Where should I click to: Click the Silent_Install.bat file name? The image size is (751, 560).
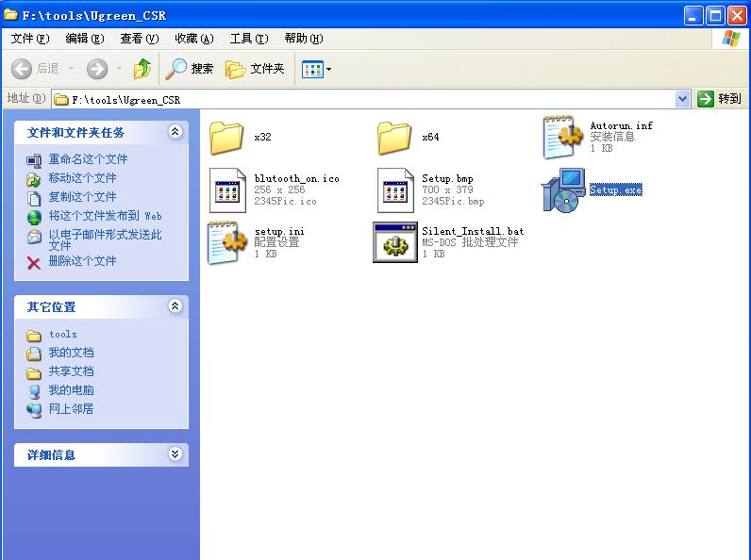[x=473, y=231]
